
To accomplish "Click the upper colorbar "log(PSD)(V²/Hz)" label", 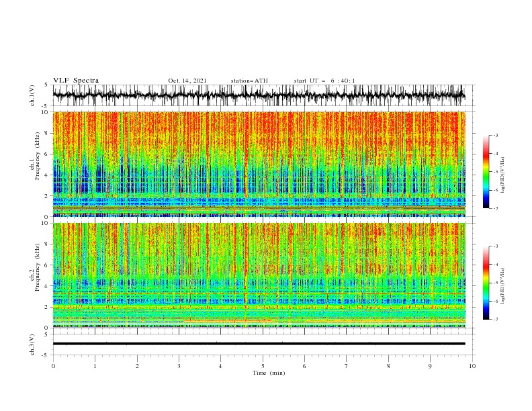I will click(x=503, y=175).
